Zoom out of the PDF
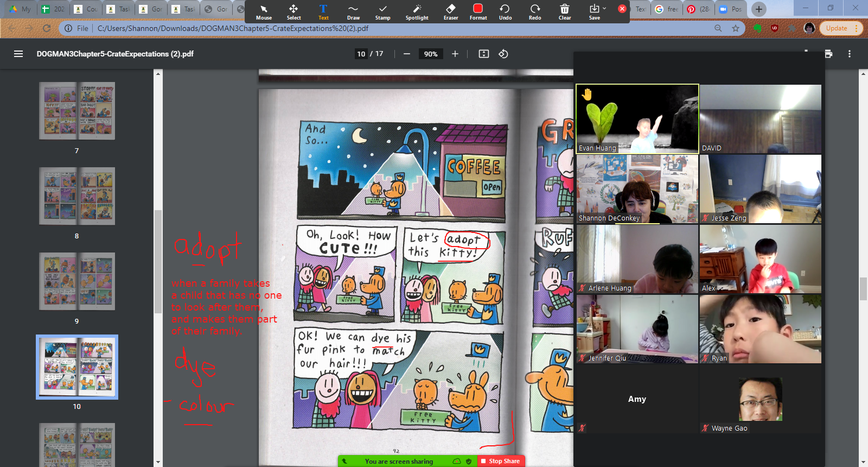Screen dimensions: 868x467 pos(406,54)
